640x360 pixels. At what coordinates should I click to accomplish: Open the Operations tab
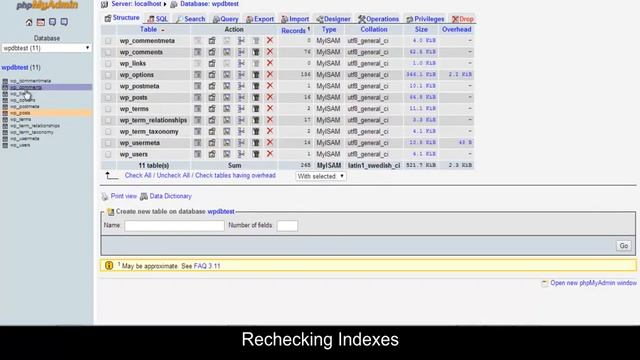tap(378, 19)
